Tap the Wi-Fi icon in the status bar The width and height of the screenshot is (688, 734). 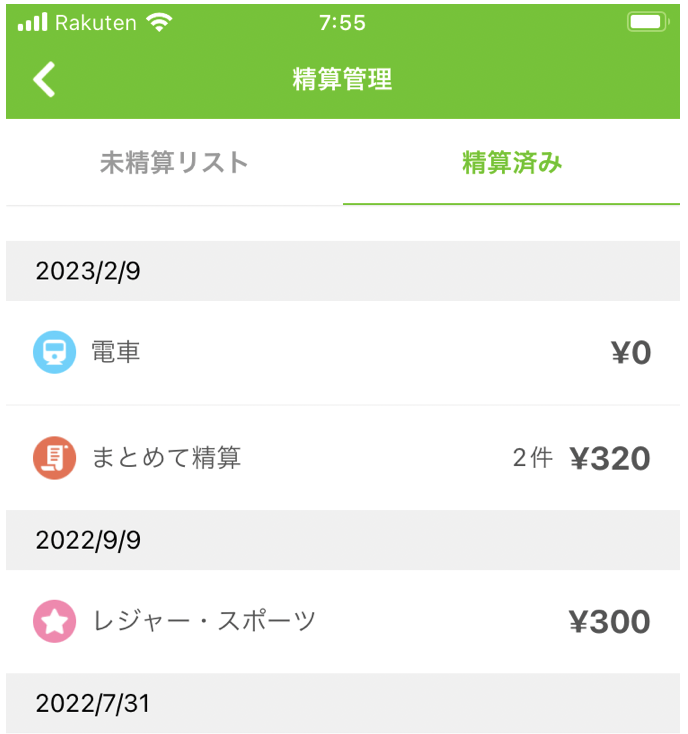pos(159,22)
